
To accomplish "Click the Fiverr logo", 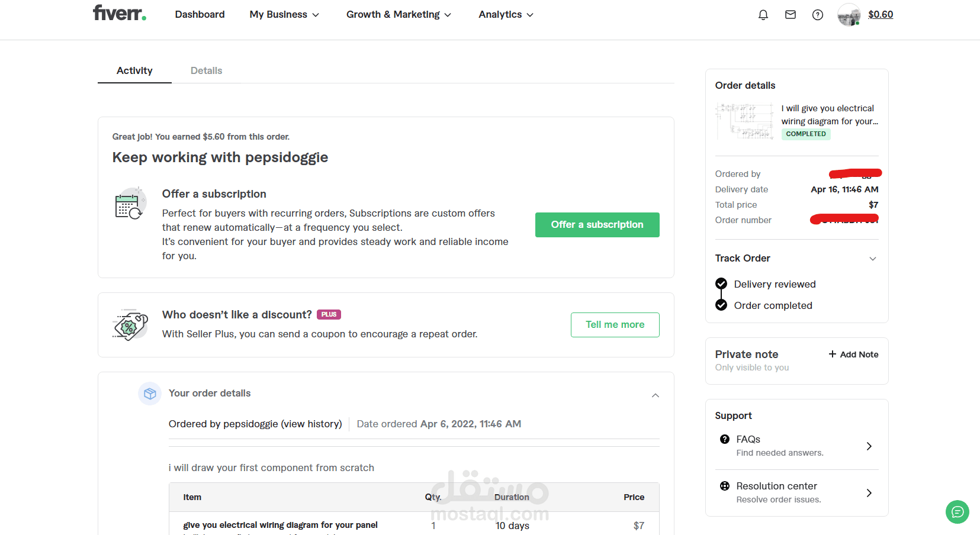I will click(119, 13).
